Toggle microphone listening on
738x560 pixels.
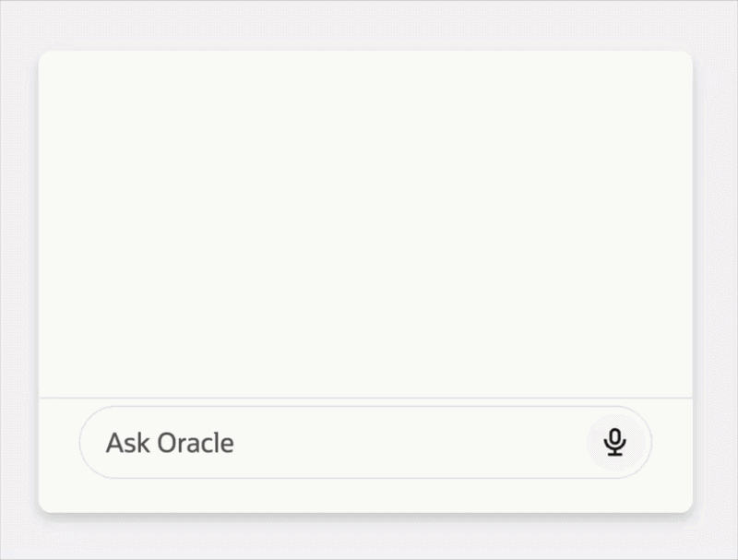click(x=615, y=443)
